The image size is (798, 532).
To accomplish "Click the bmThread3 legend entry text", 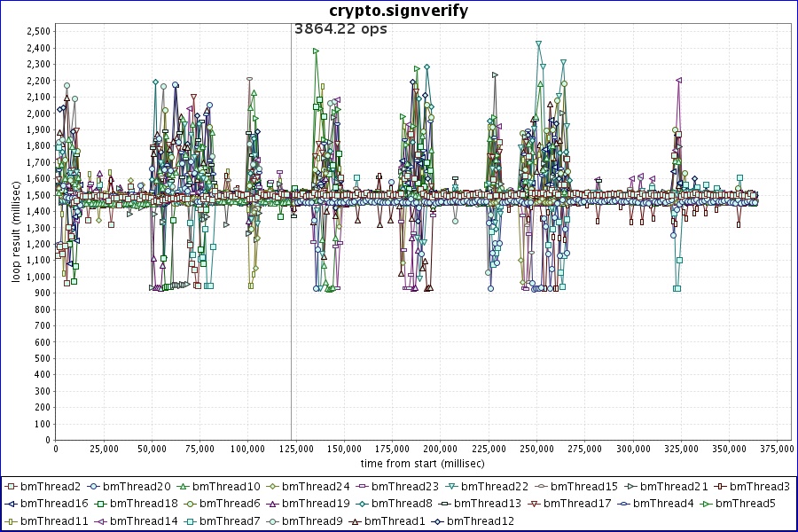I will click(x=759, y=487).
